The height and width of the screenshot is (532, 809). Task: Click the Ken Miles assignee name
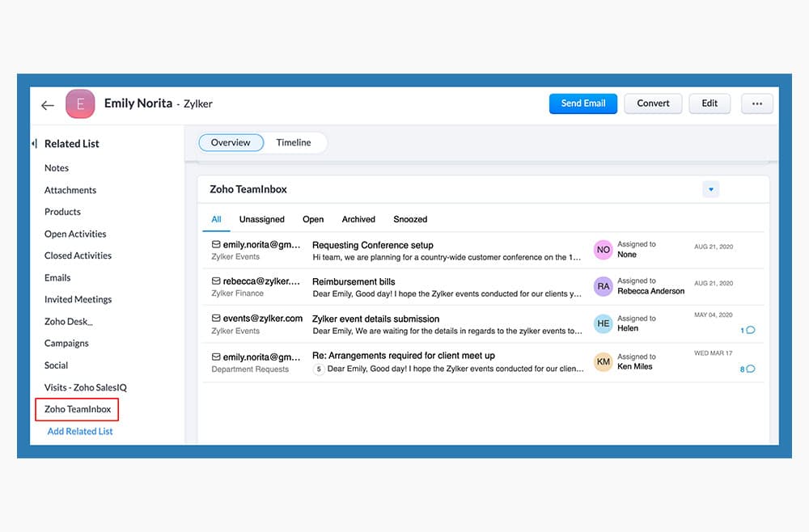pos(634,366)
